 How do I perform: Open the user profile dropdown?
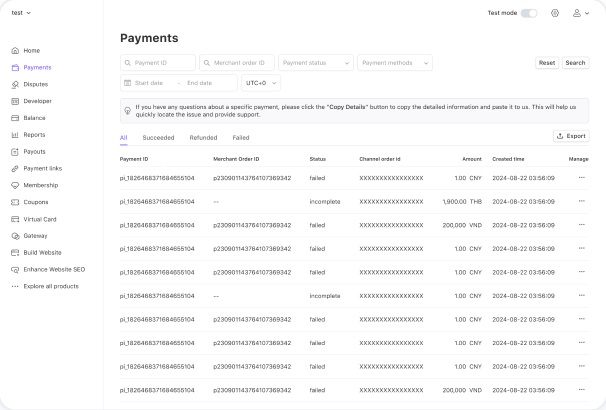click(x=581, y=13)
